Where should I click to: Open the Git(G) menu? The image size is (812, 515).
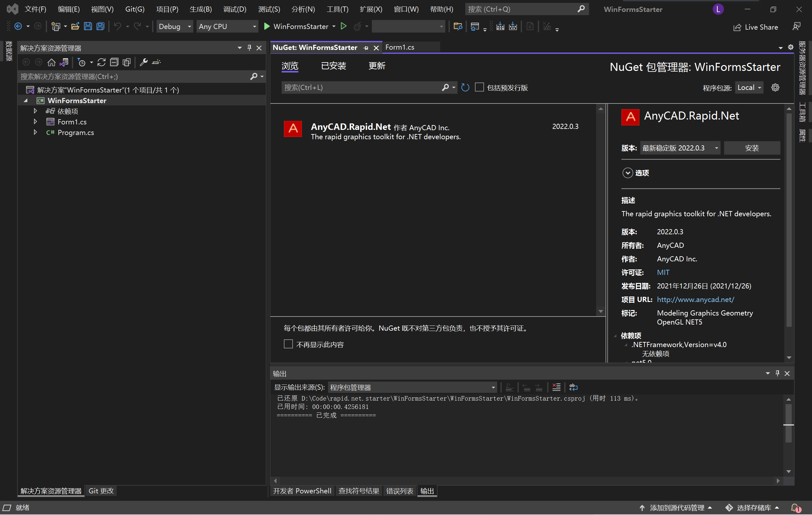(135, 9)
